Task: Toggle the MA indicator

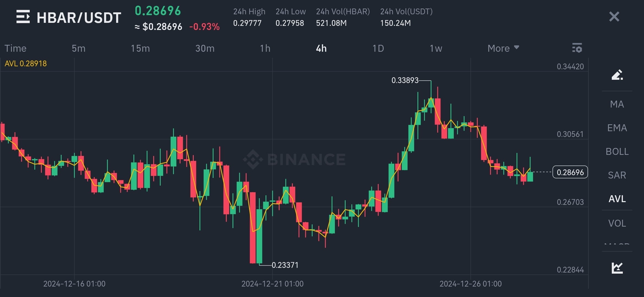Action: coord(617,104)
